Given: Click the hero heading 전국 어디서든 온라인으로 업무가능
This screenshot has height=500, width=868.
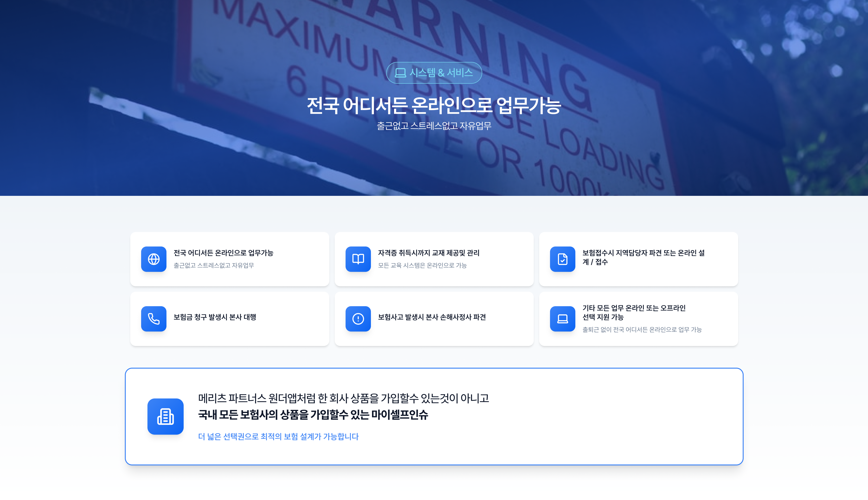Looking at the screenshot, I should 434,105.
